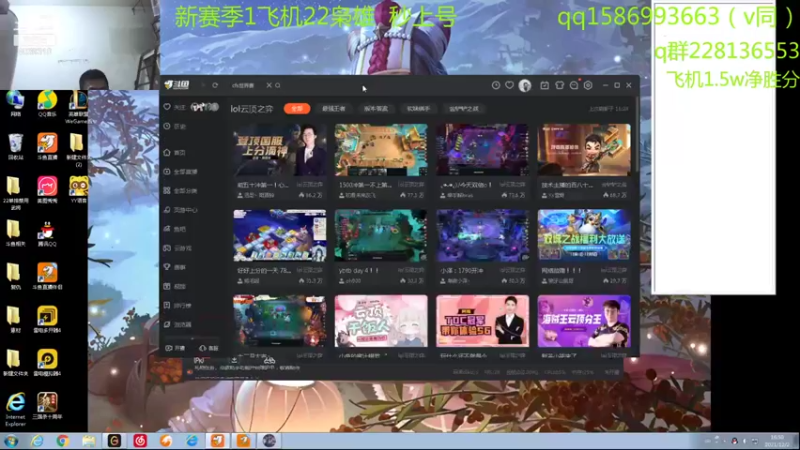Go to 首页 in the sidebar
The height and width of the screenshot is (450, 800).
(x=175, y=153)
